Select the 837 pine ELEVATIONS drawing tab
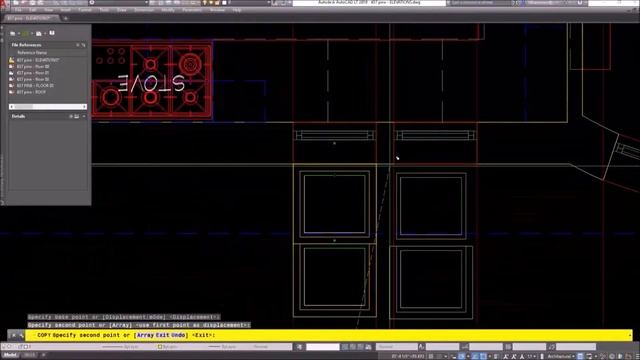 (29, 18)
